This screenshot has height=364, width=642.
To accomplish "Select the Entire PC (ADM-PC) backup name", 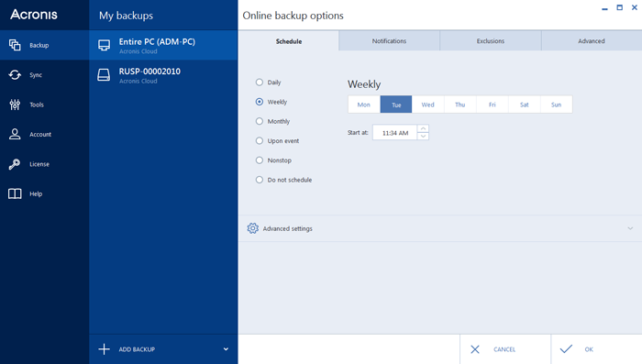I will [157, 42].
